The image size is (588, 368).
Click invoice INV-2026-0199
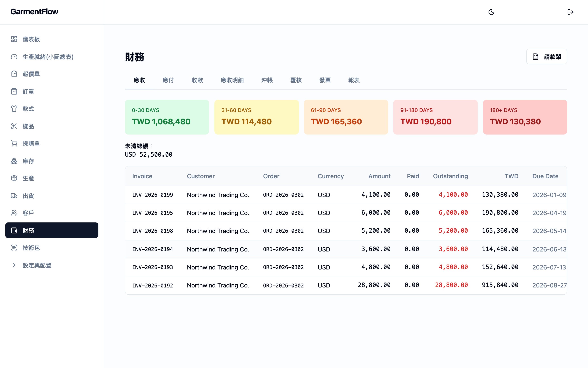pyautogui.click(x=153, y=195)
